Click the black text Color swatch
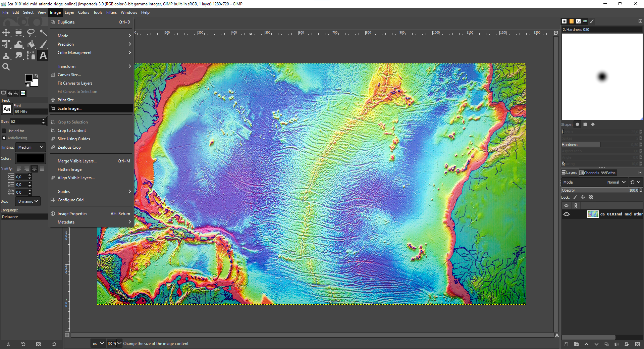Viewport: 644px width, 349px height. coord(31,158)
